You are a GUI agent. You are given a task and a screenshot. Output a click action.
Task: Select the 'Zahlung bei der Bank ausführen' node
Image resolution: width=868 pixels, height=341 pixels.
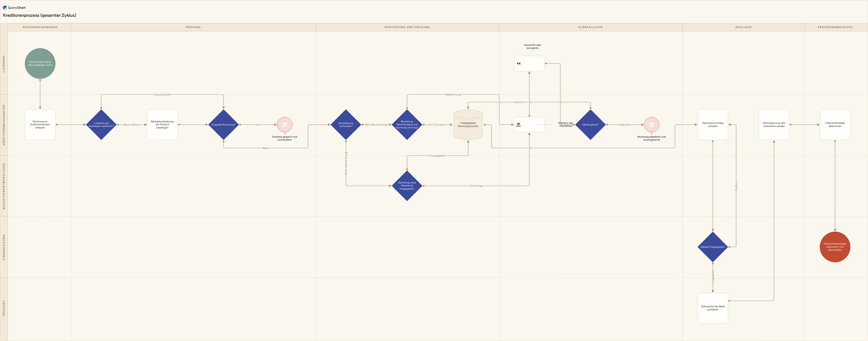tap(713, 308)
